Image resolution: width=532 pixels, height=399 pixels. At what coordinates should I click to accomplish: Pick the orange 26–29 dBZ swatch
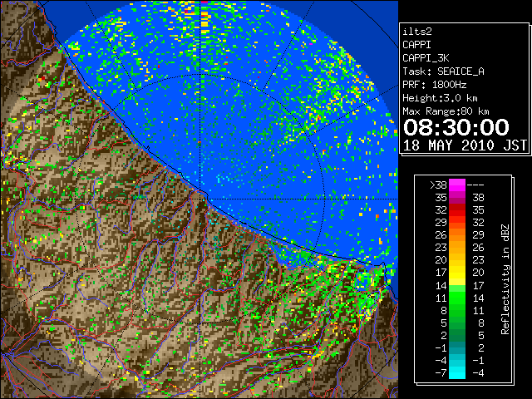click(x=457, y=234)
